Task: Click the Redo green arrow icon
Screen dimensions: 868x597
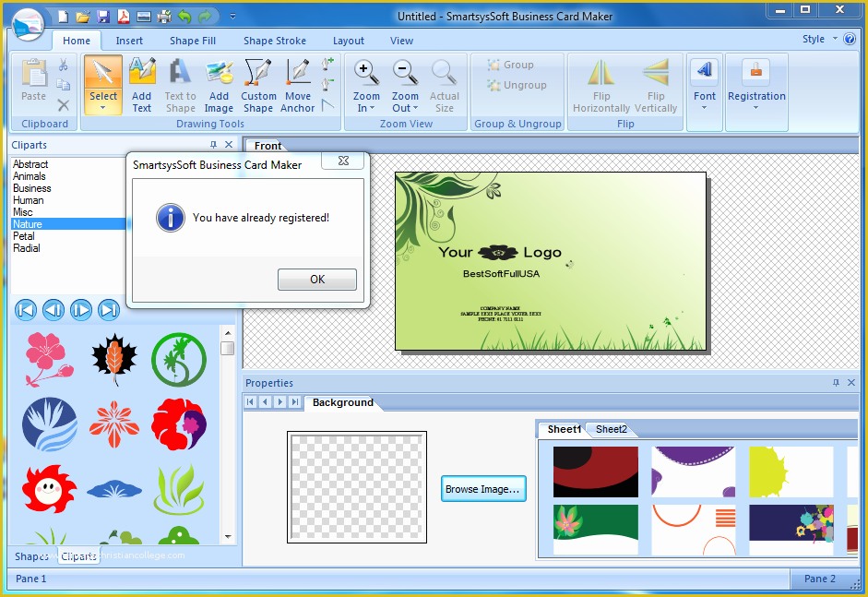Action: [x=205, y=17]
